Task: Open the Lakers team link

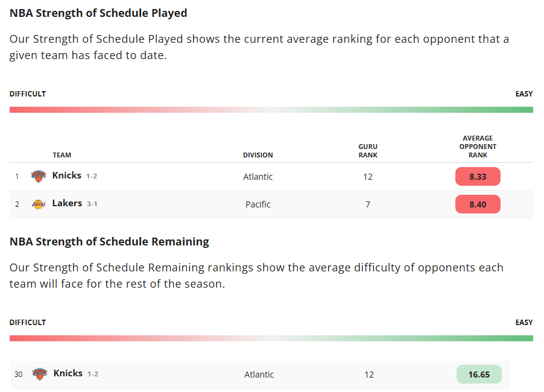Action: click(x=67, y=203)
